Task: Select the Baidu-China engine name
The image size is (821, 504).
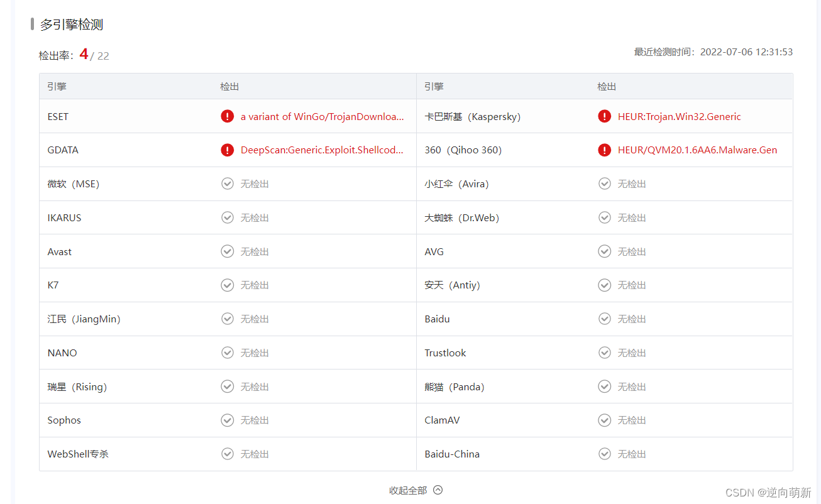Action: click(x=452, y=454)
